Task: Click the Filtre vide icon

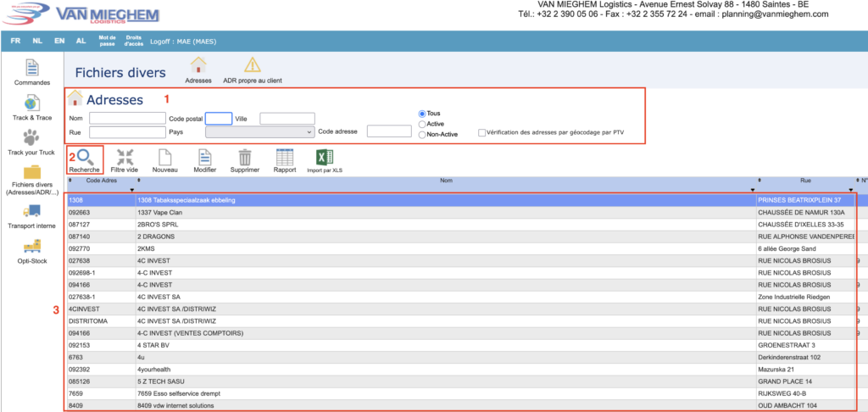Action: pyautogui.click(x=125, y=158)
